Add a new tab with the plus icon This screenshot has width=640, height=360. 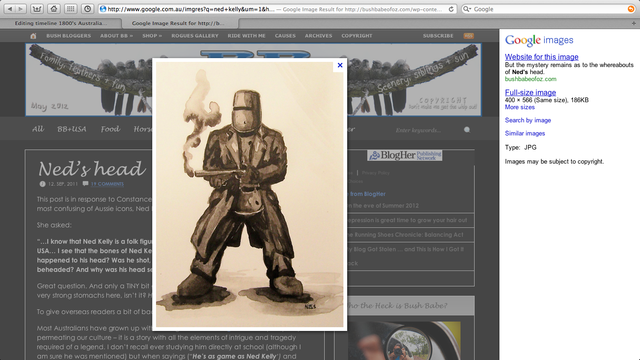pos(633,23)
